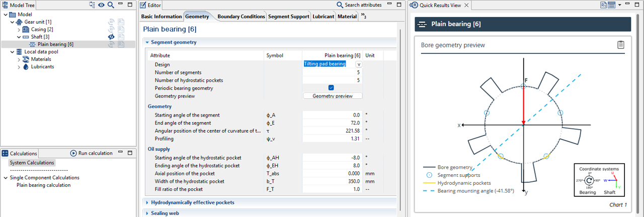This screenshot has width=644, height=217.
Task: Open search magnifier in Model Tree panel
Action: pos(111,5)
